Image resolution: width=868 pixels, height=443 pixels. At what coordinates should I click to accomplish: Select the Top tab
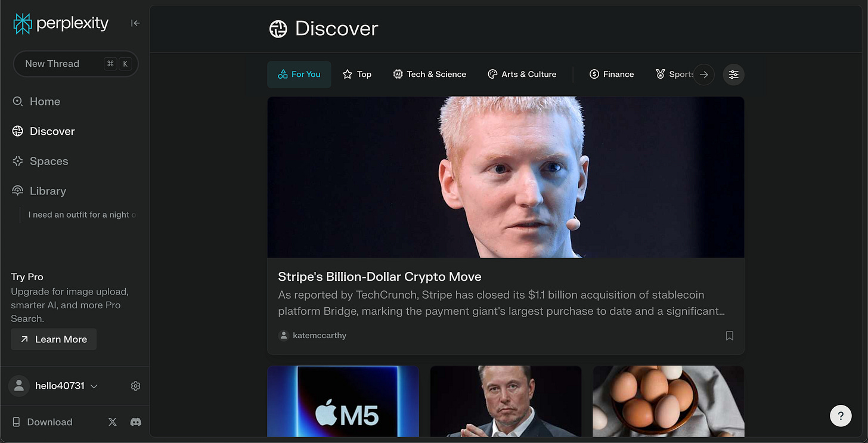pyautogui.click(x=357, y=75)
